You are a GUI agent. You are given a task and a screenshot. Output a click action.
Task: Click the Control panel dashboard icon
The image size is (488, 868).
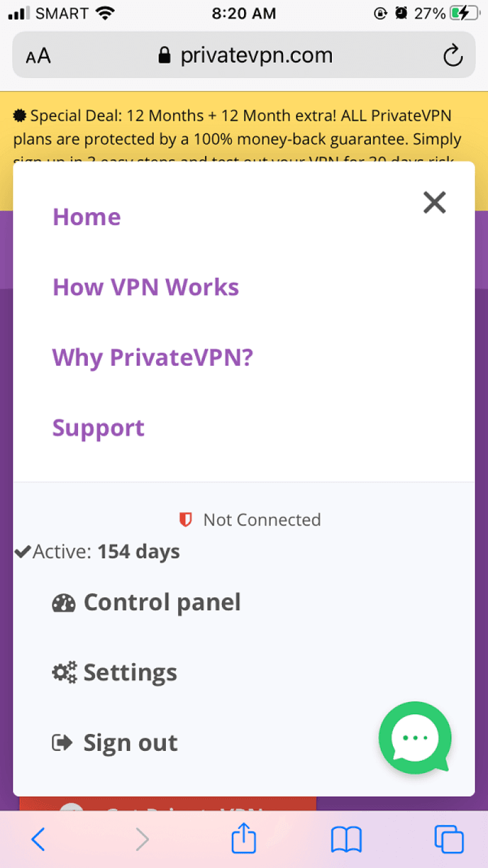(x=63, y=603)
